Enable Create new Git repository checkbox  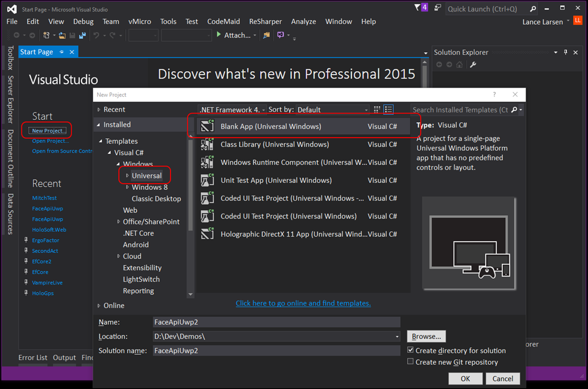coord(411,361)
